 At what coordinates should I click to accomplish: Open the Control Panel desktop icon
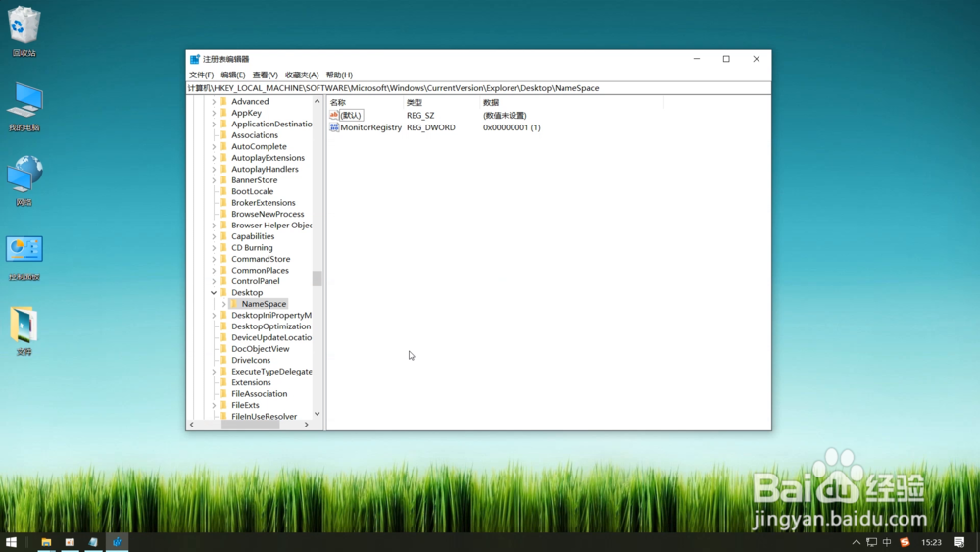(24, 258)
